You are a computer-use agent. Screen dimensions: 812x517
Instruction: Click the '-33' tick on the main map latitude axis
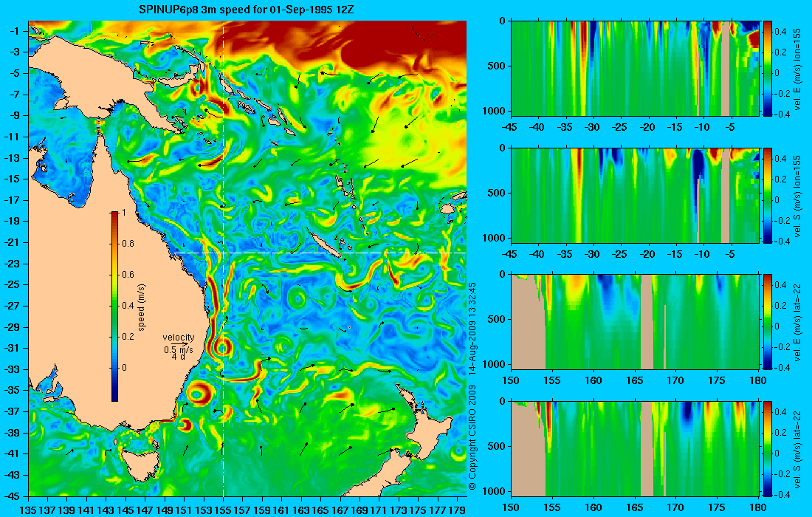11,369
